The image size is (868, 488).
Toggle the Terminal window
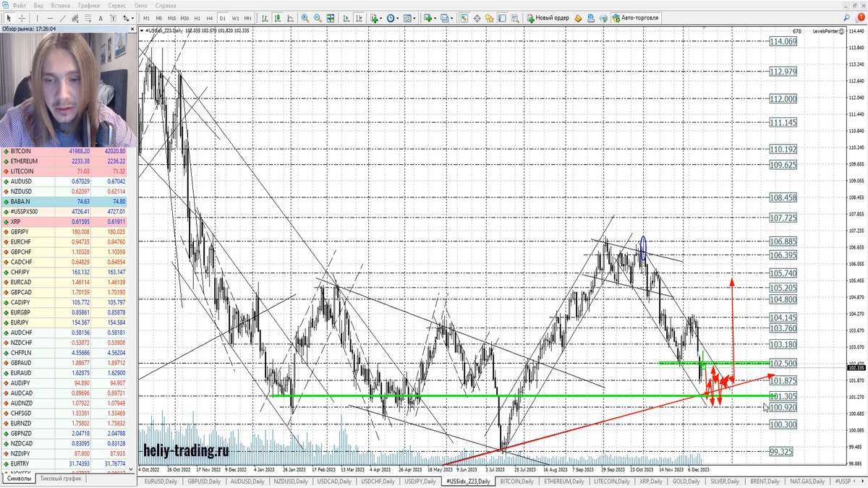click(502, 17)
